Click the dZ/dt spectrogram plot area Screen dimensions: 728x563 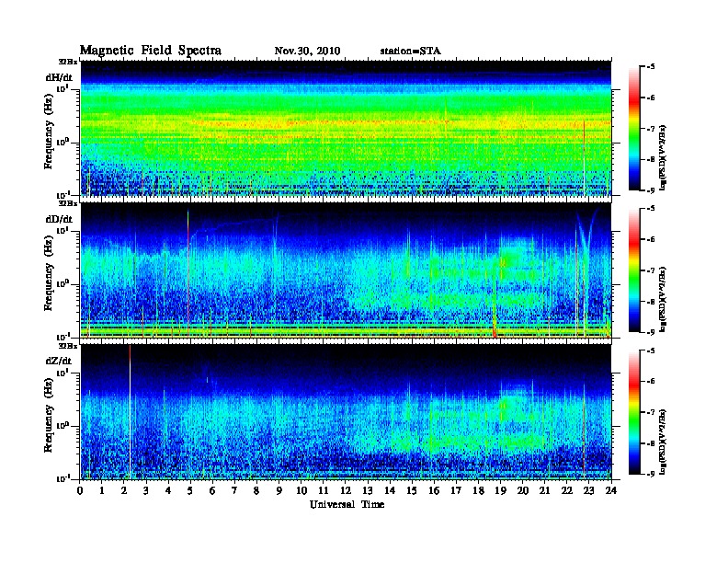(346, 412)
